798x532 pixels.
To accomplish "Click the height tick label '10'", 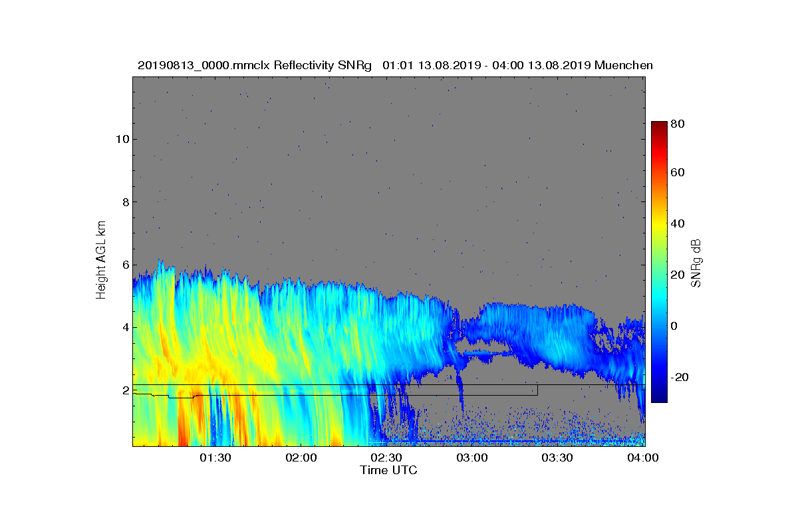I will pos(122,139).
